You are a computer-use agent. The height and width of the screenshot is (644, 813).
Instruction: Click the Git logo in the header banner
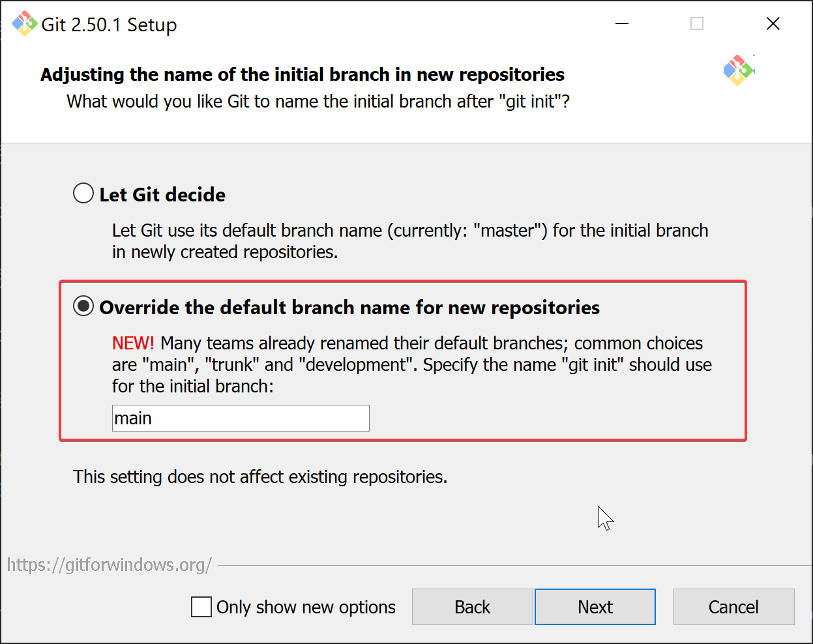[x=738, y=70]
